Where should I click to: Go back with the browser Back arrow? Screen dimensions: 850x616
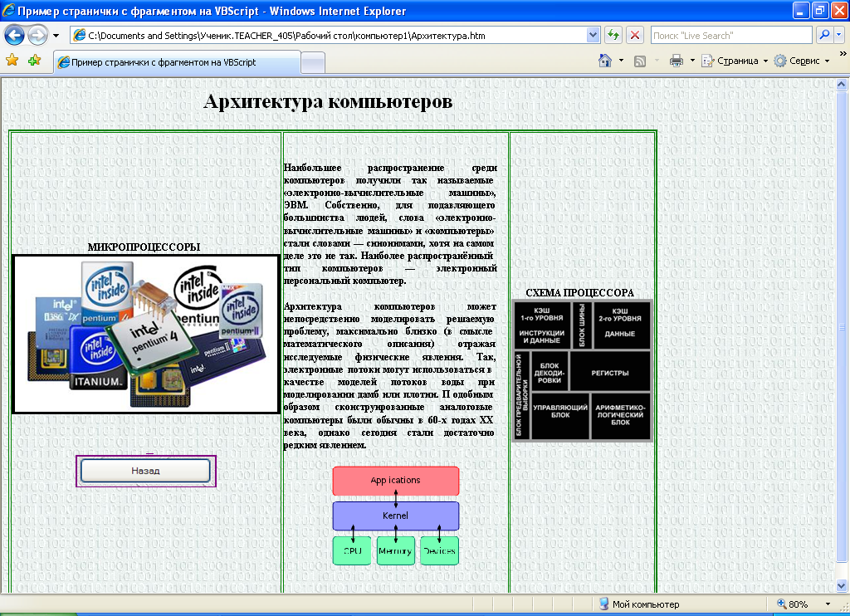coord(14,36)
